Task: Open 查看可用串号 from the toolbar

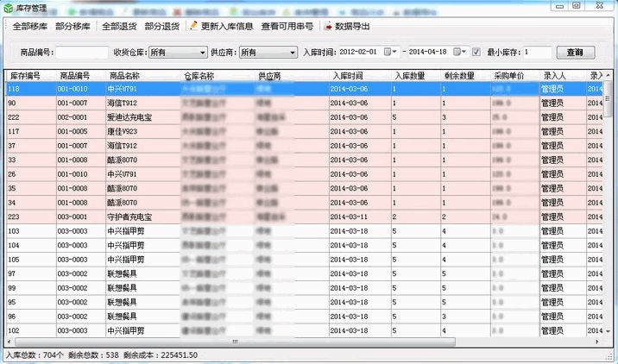Action: (x=287, y=27)
